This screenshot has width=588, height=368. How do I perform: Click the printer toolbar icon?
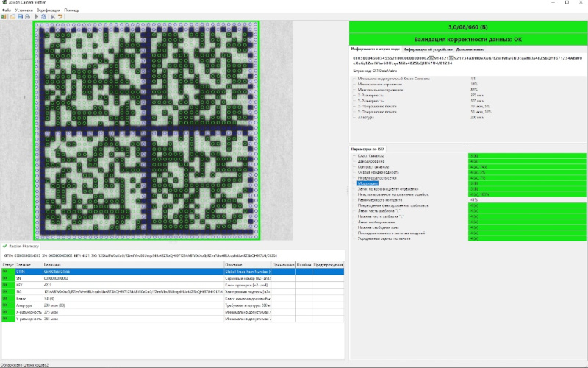[x=27, y=16]
